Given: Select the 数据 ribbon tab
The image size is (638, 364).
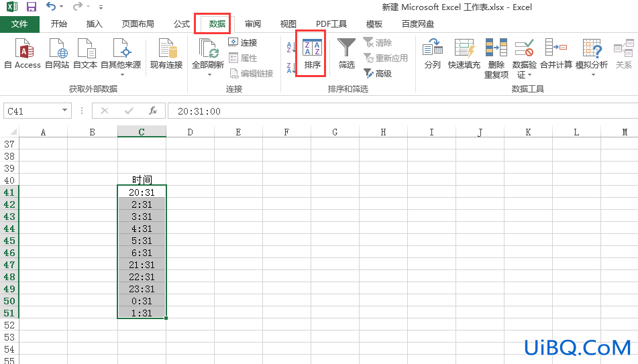Looking at the screenshot, I should tap(217, 24).
